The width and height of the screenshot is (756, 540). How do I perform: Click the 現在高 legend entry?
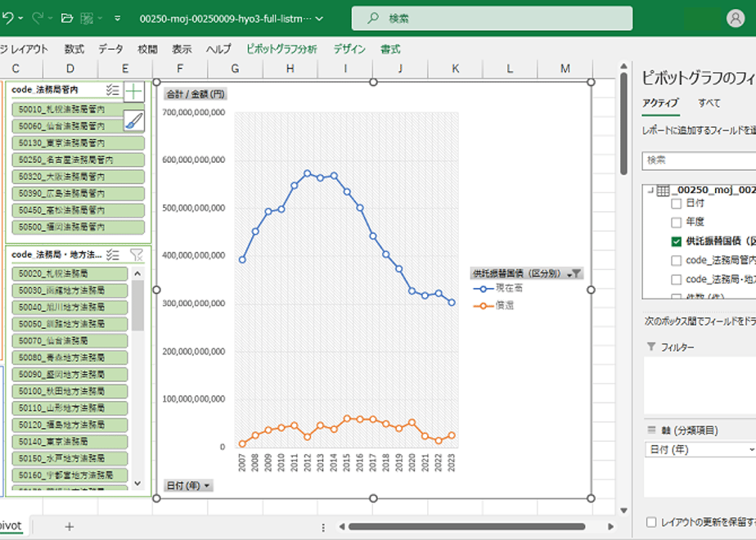pyautogui.click(x=498, y=288)
